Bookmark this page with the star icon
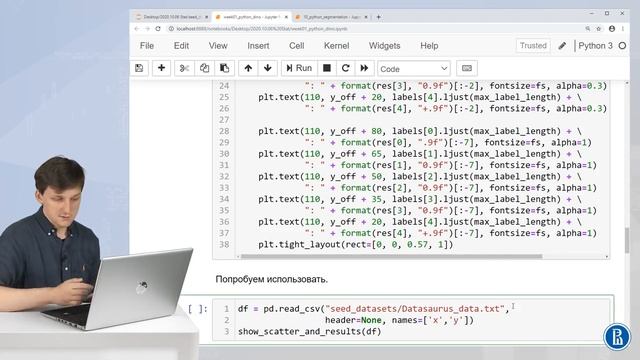 tap(599, 29)
